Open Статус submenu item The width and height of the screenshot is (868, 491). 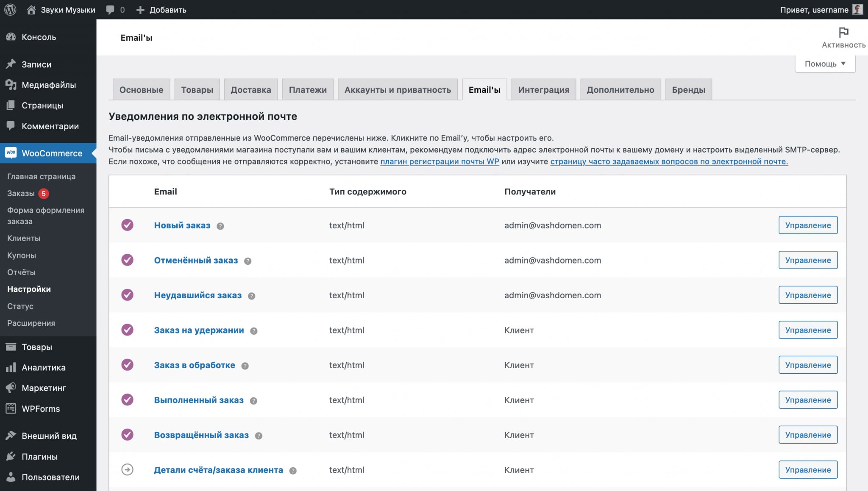[20, 306]
